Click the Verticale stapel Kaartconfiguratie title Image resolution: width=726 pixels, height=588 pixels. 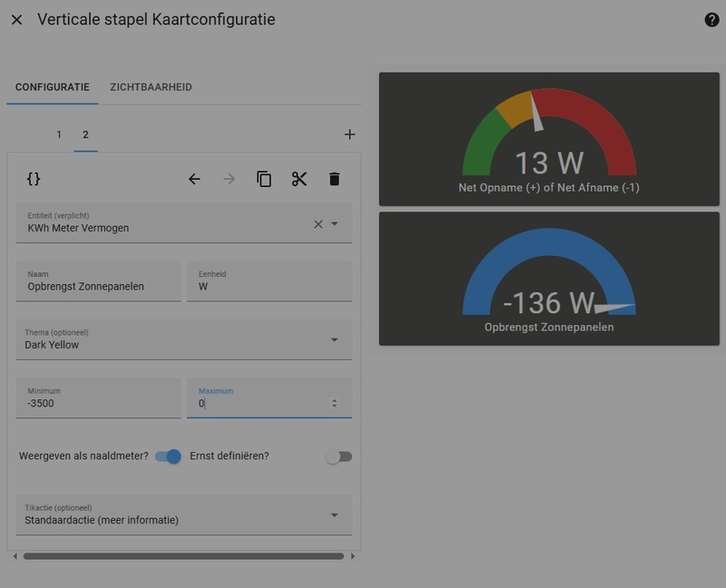point(156,20)
